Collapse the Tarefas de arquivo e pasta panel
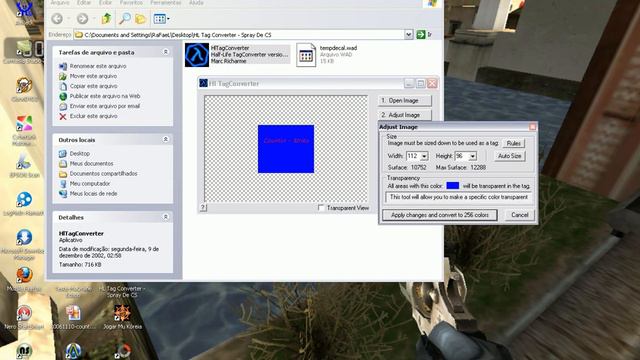Image resolution: width=640 pixels, height=360 pixels. point(165,52)
